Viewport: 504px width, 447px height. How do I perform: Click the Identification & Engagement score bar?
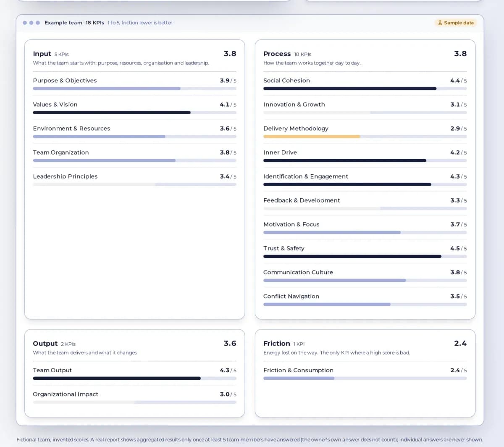tap(365, 184)
